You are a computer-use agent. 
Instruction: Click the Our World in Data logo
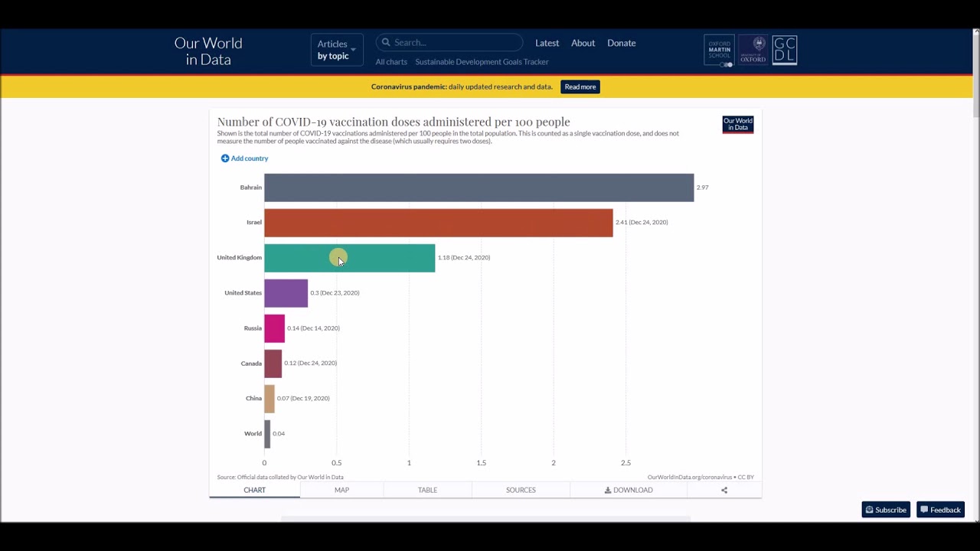pos(208,51)
